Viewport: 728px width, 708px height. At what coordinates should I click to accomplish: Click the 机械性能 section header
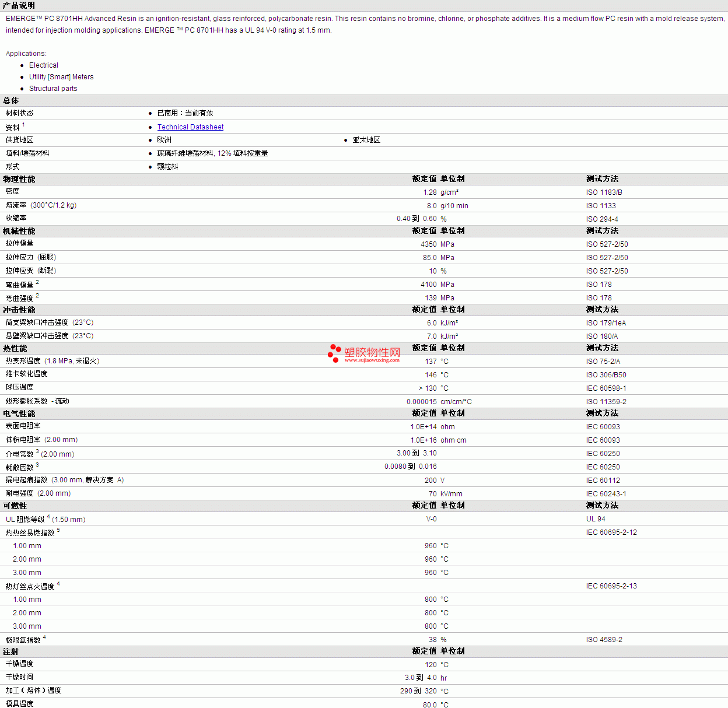pos(19,231)
